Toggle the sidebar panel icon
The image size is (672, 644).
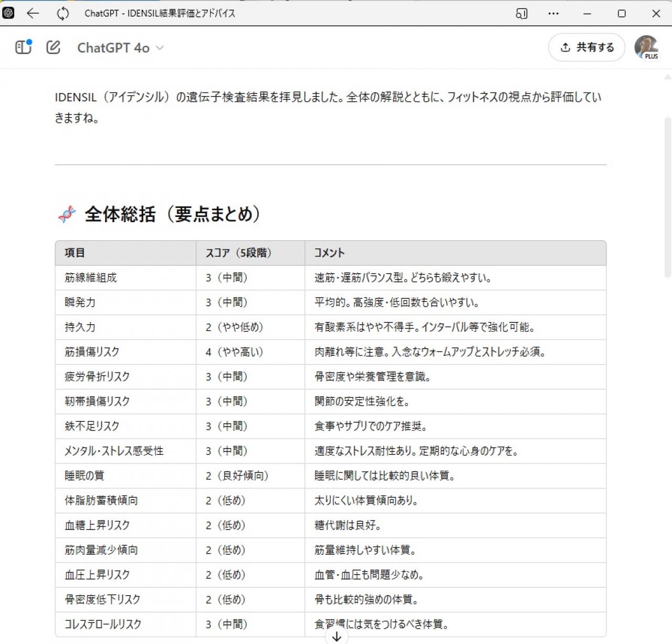[23, 47]
